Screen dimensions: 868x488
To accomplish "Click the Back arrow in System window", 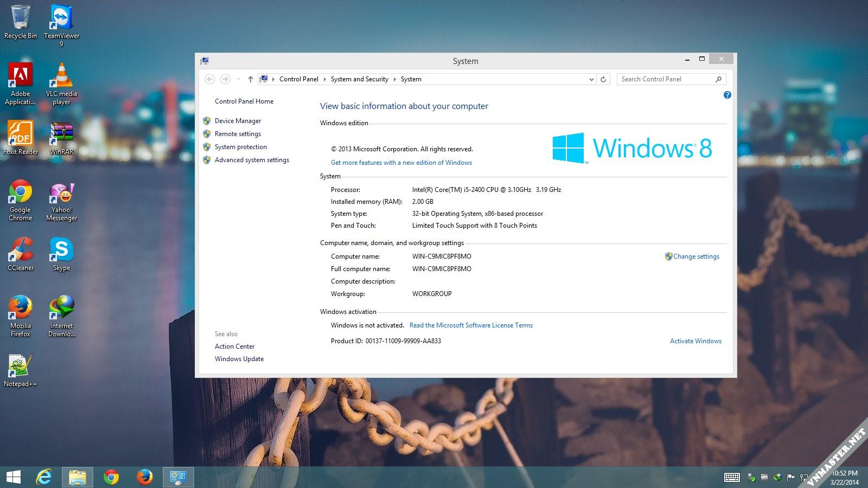I will pyautogui.click(x=209, y=79).
